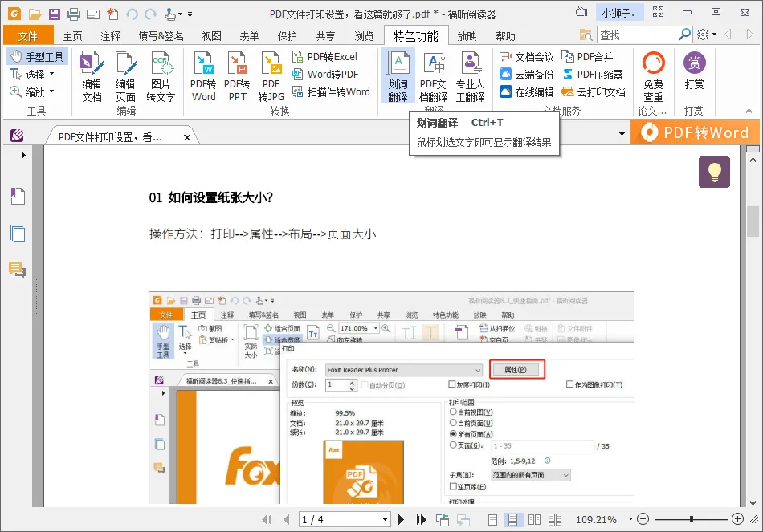The width and height of the screenshot is (763, 532).
Task: Choose 扫描件转Word conversion
Action: click(331, 92)
